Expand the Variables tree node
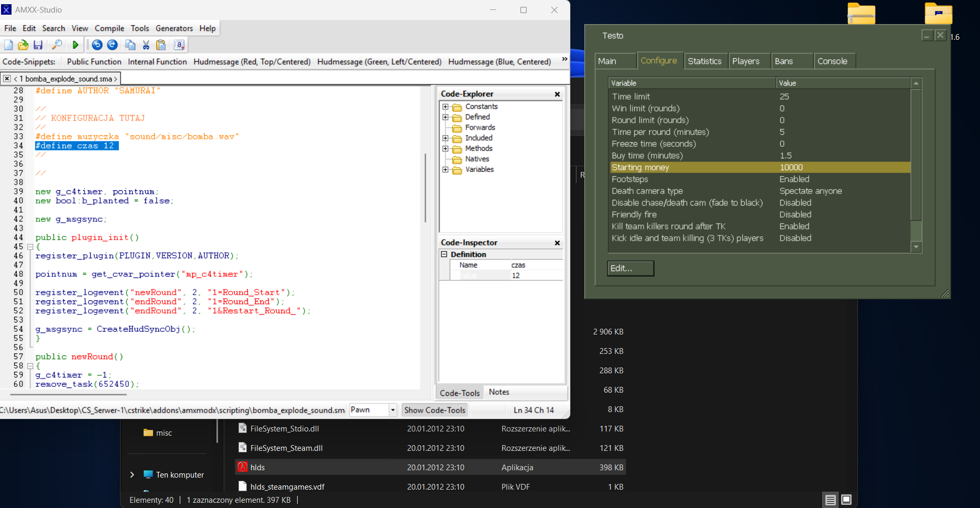Image resolution: width=980 pixels, height=508 pixels. [445, 170]
